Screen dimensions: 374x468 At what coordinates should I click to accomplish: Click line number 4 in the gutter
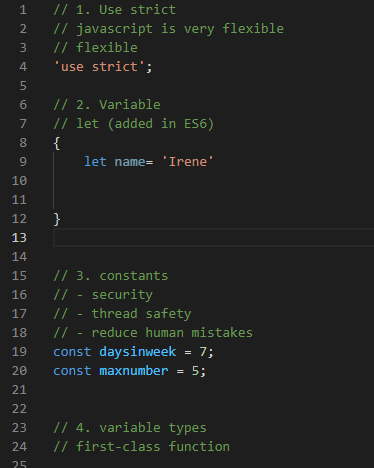coord(23,67)
